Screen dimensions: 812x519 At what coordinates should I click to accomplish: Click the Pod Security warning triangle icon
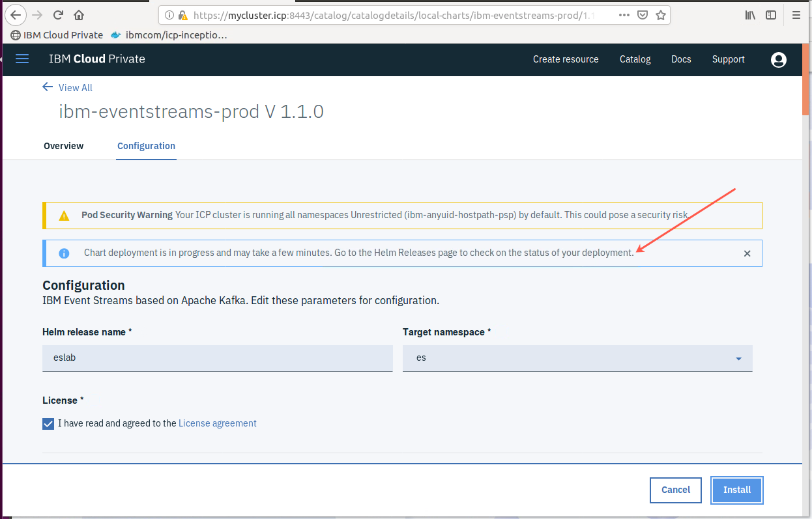[64, 216]
